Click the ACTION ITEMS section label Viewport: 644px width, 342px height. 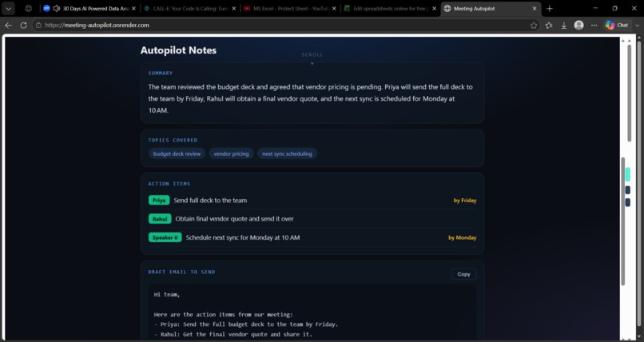click(169, 184)
